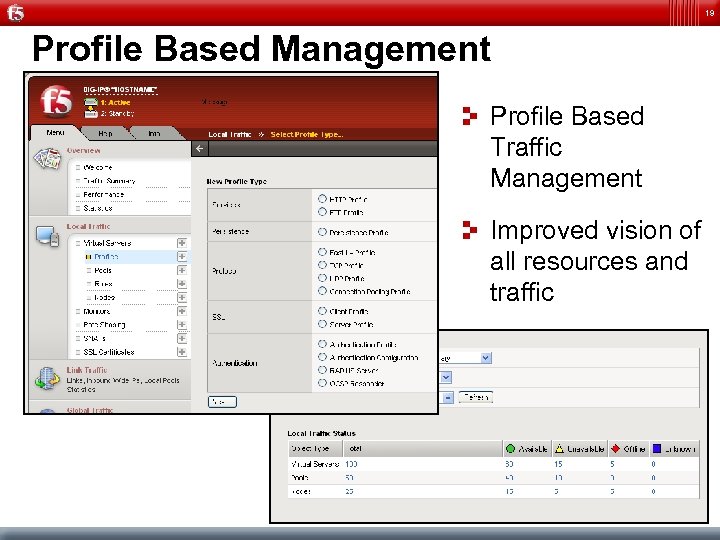The height and width of the screenshot is (540, 720).
Task: Click the large f5 logo in BIG-IP header
Action: pyautogui.click(x=56, y=101)
